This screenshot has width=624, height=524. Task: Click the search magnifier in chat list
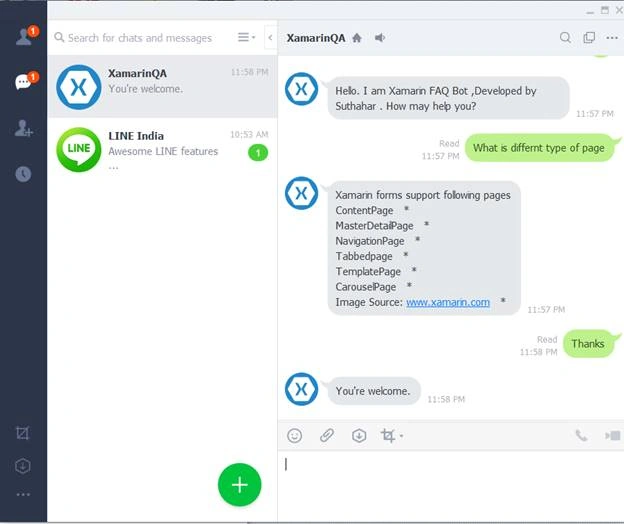click(59, 37)
